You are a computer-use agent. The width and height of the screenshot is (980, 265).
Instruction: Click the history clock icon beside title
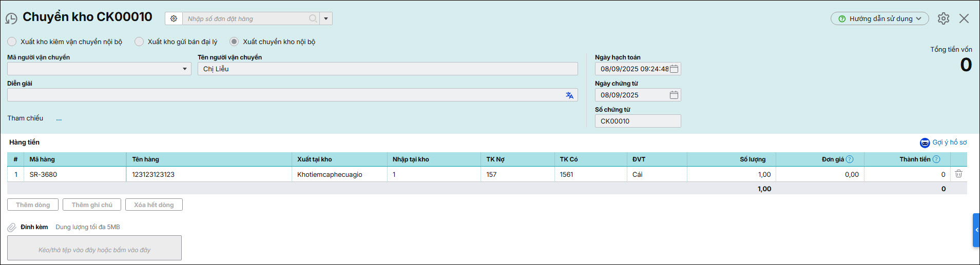click(11, 19)
